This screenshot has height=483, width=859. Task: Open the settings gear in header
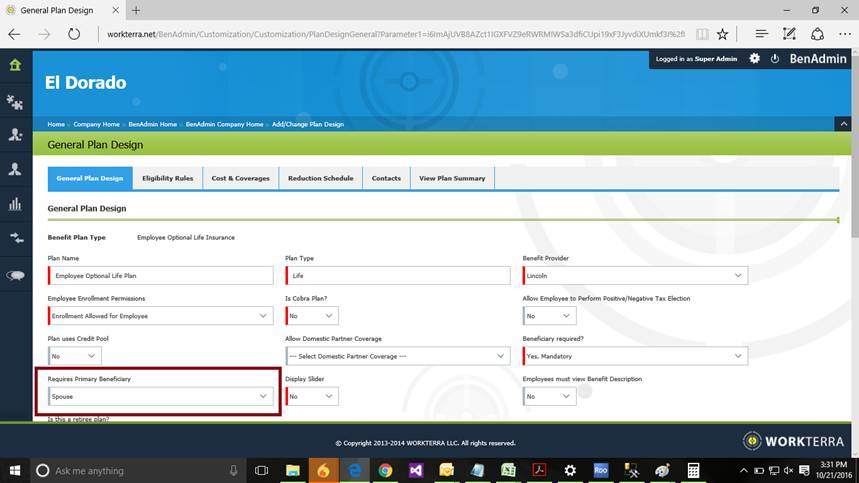tap(754, 59)
